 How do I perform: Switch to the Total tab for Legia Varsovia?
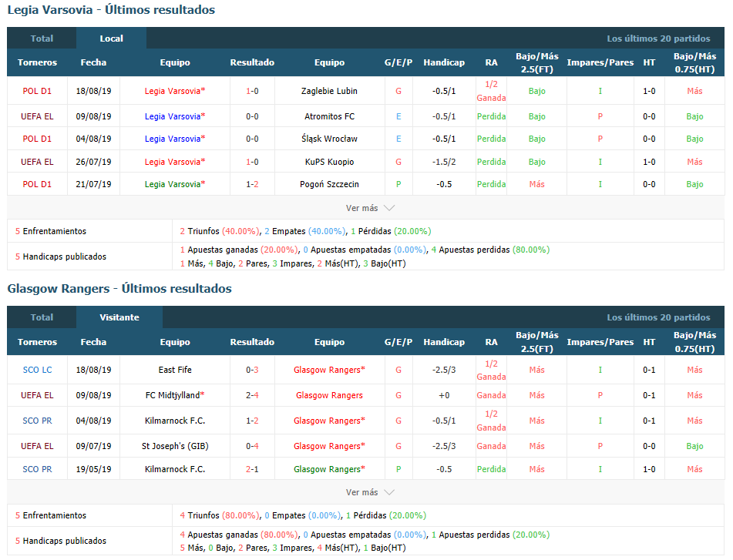[42, 39]
